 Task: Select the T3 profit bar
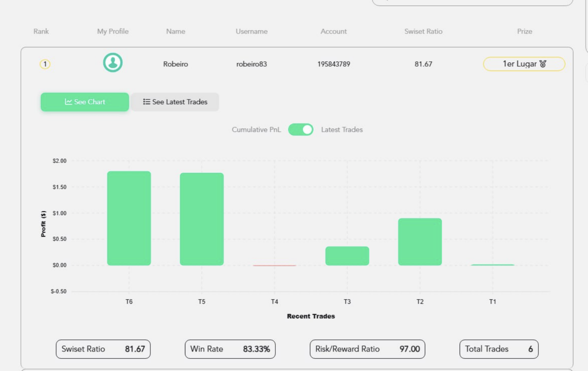[x=347, y=256]
